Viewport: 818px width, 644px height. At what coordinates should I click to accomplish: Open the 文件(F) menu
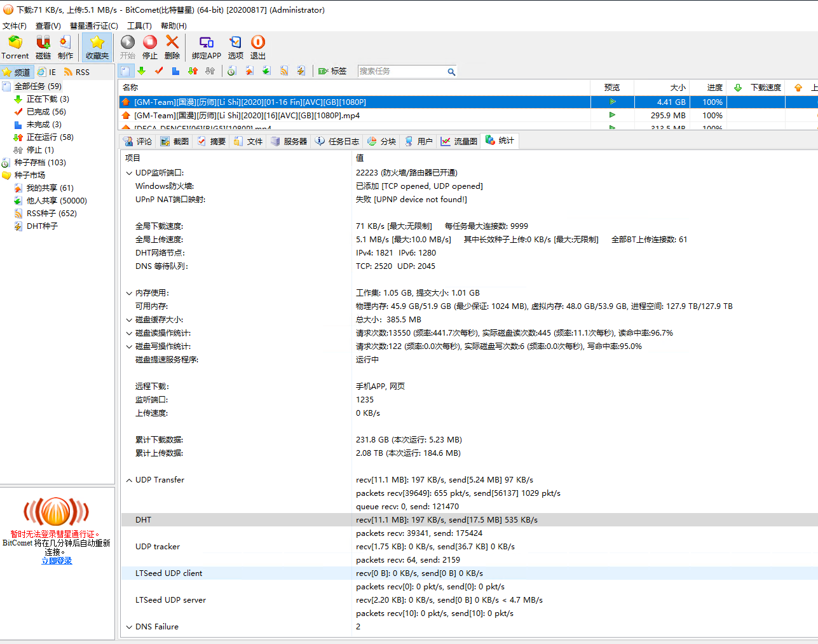click(15, 26)
